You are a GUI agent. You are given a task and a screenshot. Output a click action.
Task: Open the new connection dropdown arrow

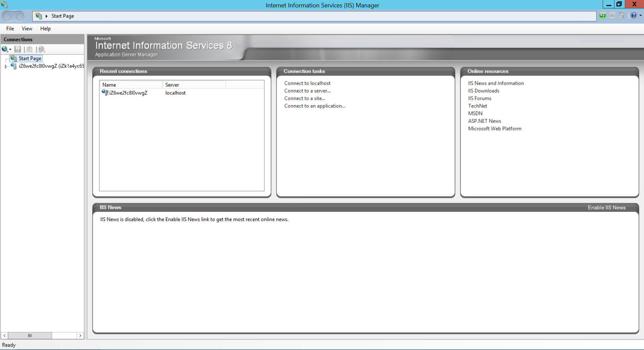(x=10, y=50)
